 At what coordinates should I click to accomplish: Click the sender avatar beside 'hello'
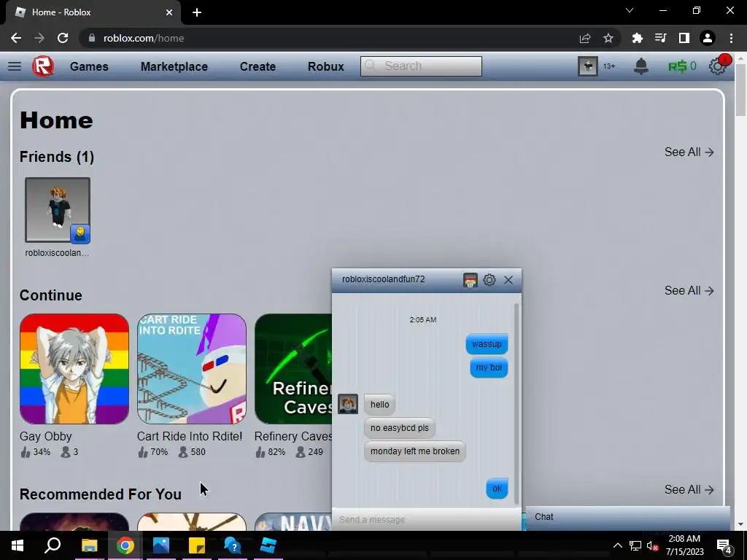coord(348,404)
